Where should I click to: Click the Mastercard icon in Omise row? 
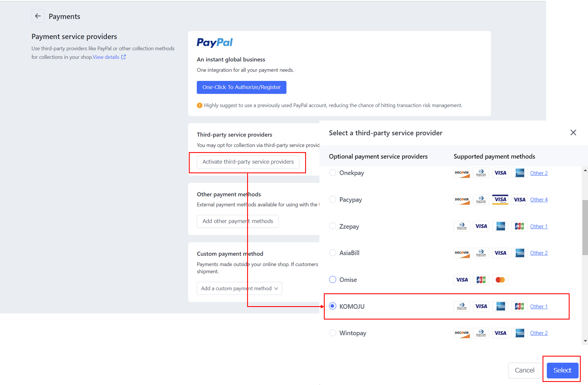(500, 280)
